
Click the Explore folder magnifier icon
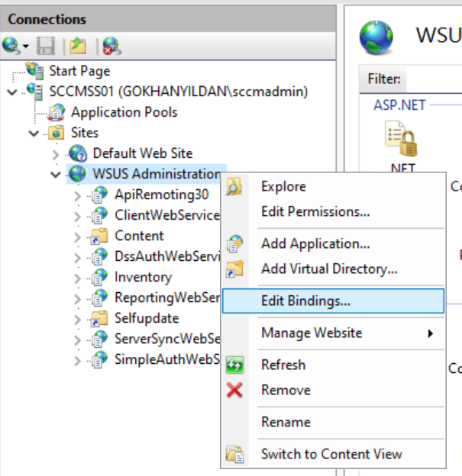click(x=234, y=187)
